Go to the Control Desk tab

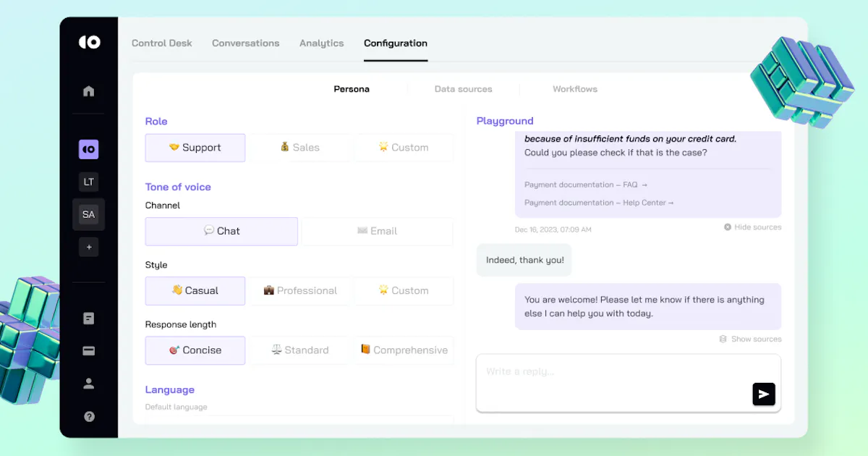click(x=162, y=43)
